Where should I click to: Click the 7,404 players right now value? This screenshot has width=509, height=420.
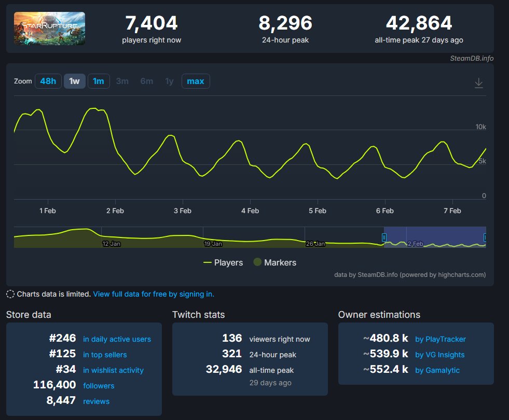152,23
